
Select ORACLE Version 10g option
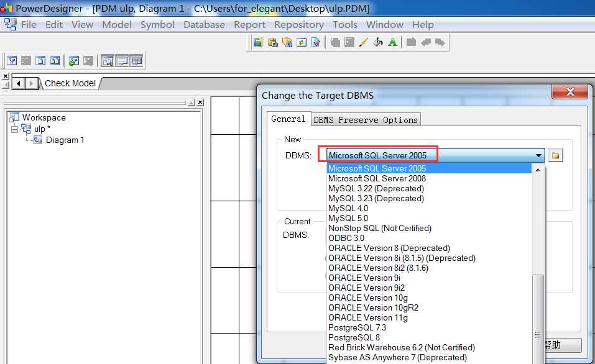point(429,298)
